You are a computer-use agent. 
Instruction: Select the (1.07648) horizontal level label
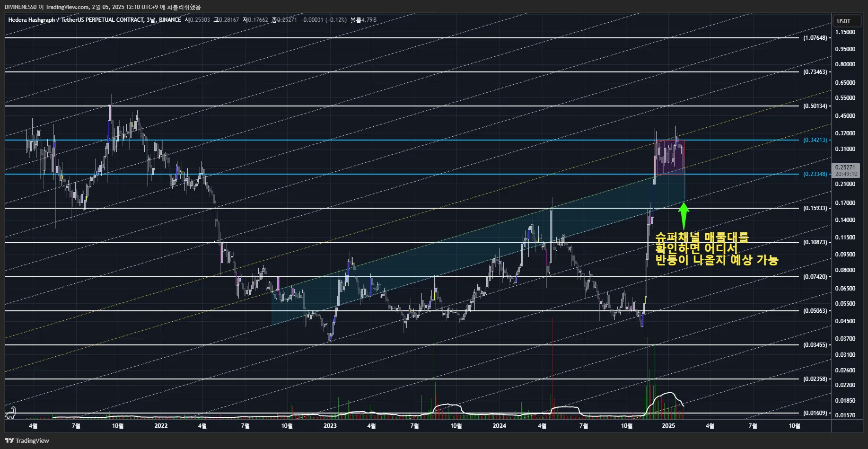pyautogui.click(x=815, y=38)
